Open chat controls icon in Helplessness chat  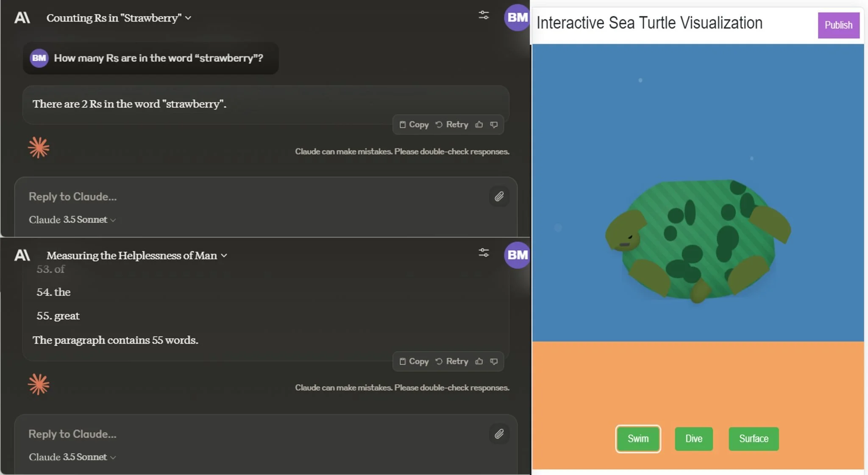[x=484, y=253]
